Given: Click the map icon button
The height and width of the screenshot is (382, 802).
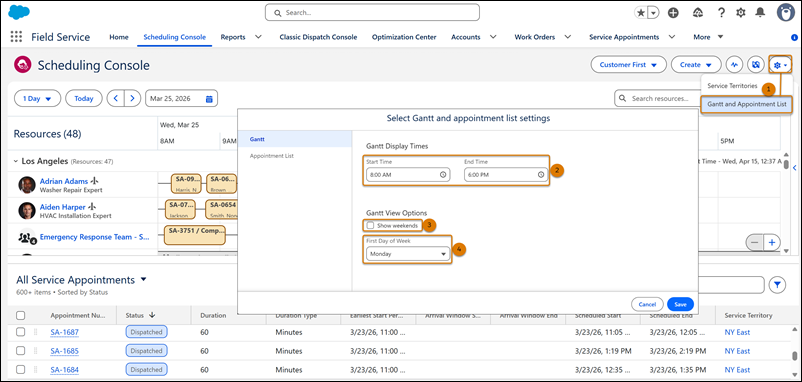Looking at the screenshot, I should [x=756, y=65].
